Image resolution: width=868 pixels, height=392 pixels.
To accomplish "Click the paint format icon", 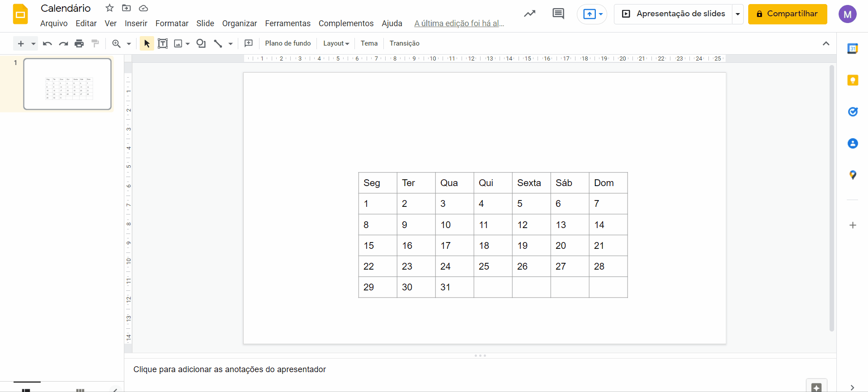I will click(95, 43).
